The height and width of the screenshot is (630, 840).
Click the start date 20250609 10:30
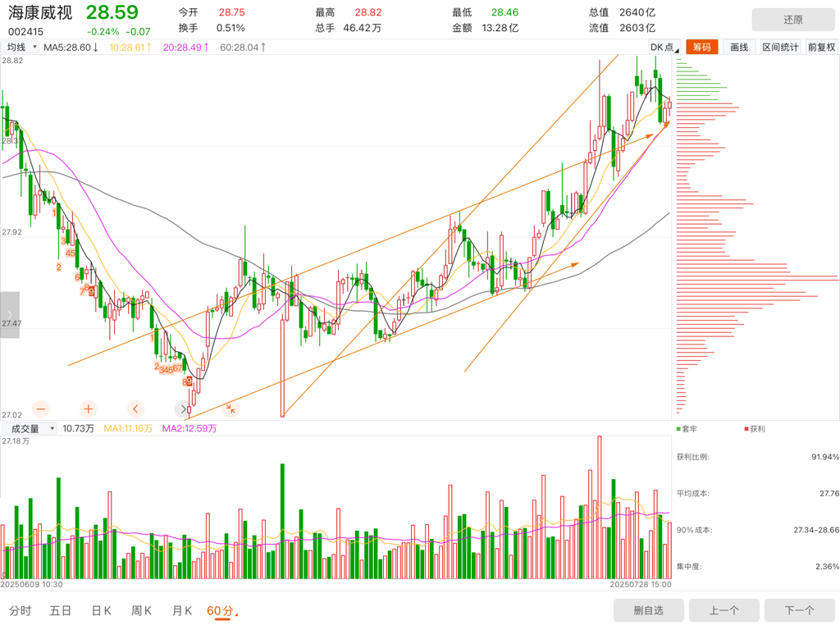tap(32, 584)
